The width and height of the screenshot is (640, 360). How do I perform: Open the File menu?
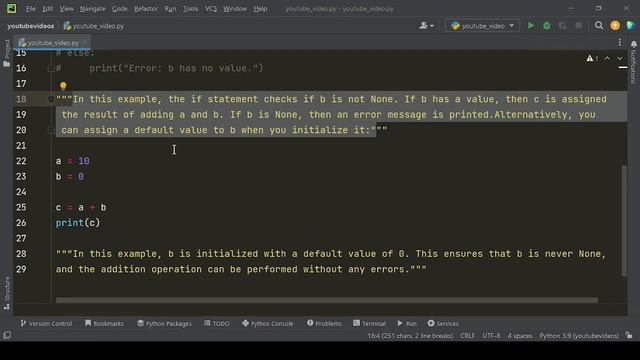pos(31,9)
